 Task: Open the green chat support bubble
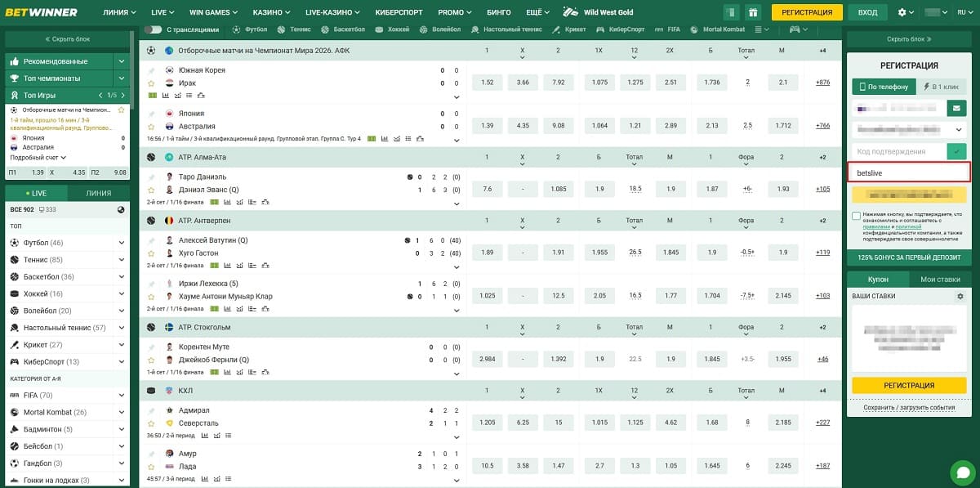pos(963,472)
